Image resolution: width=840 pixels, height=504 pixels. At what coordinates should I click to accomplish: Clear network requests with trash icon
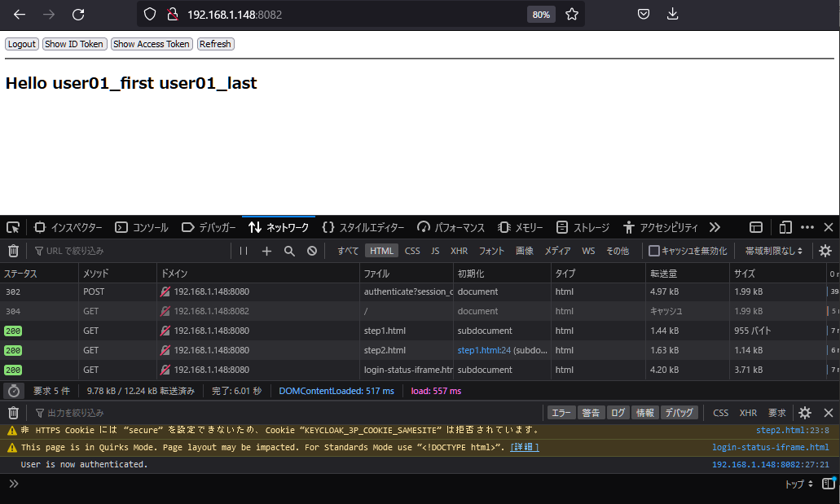click(13, 251)
